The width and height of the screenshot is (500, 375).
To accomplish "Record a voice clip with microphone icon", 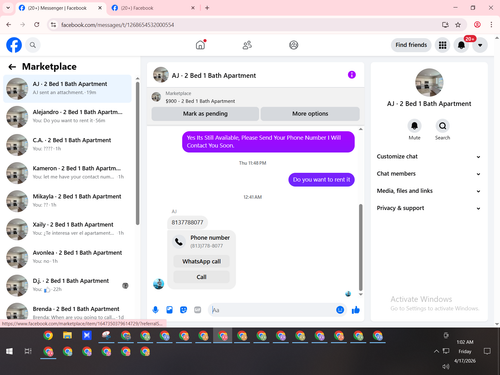I will click(x=155, y=310).
